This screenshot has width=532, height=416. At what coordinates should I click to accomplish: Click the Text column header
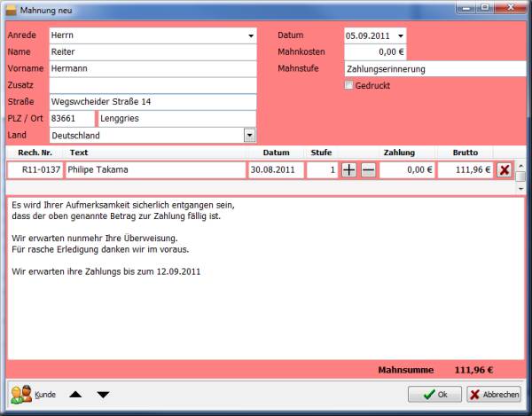[x=155, y=153]
